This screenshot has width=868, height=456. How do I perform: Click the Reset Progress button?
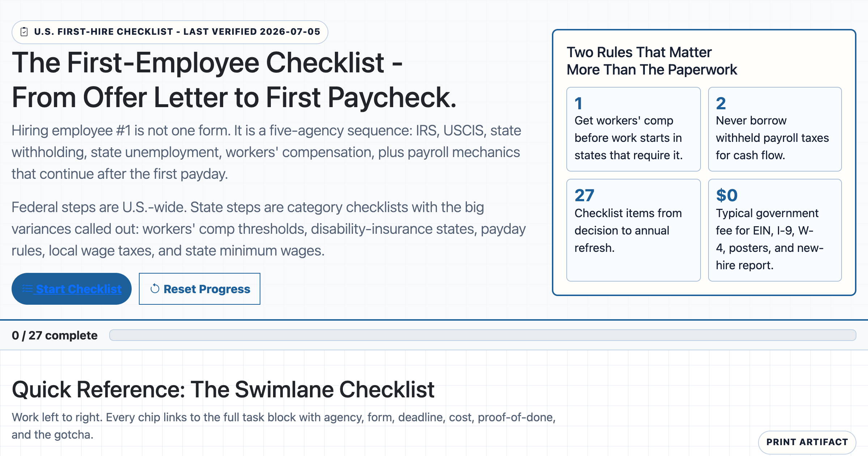coord(200,289)
